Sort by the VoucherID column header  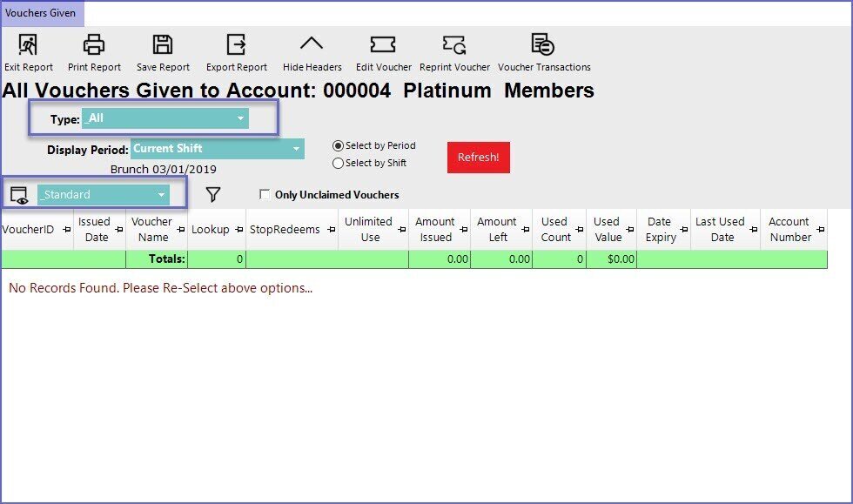(30, 230)
